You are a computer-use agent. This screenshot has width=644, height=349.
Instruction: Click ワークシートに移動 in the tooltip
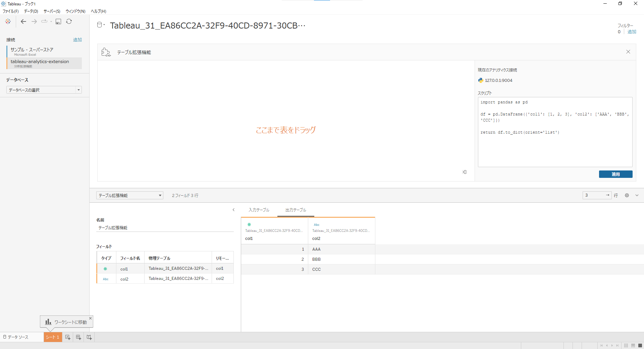click(66, 322)
